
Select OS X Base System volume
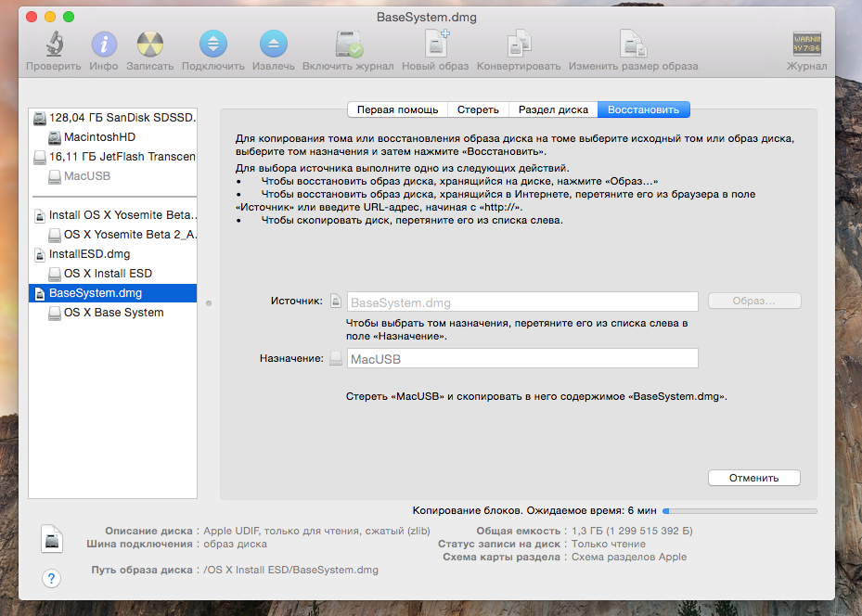[113, 313]
